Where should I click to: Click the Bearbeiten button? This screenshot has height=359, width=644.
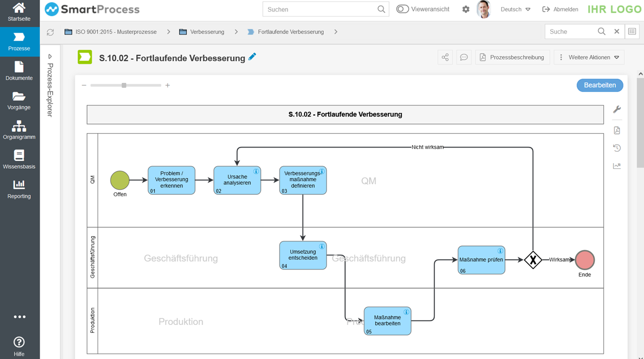pos(599,85)
